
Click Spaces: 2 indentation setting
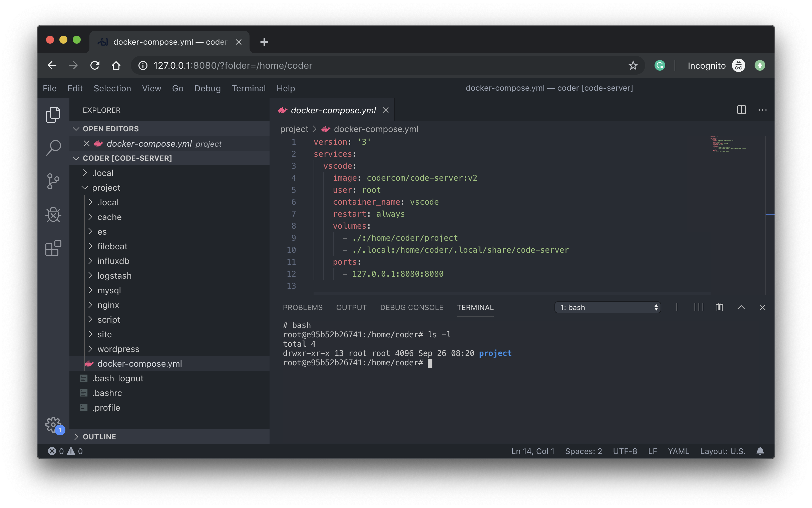pyautogui.click(x=583, y=451)
